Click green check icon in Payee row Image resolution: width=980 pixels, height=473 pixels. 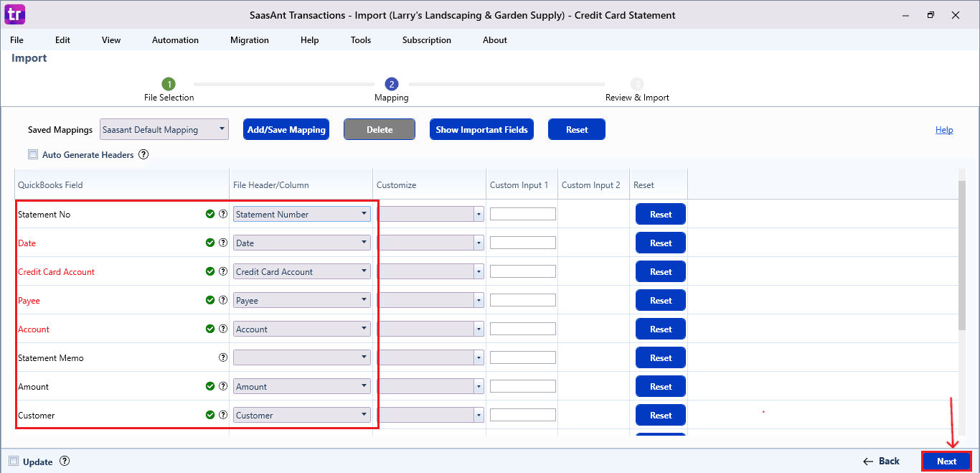point(210,300)
